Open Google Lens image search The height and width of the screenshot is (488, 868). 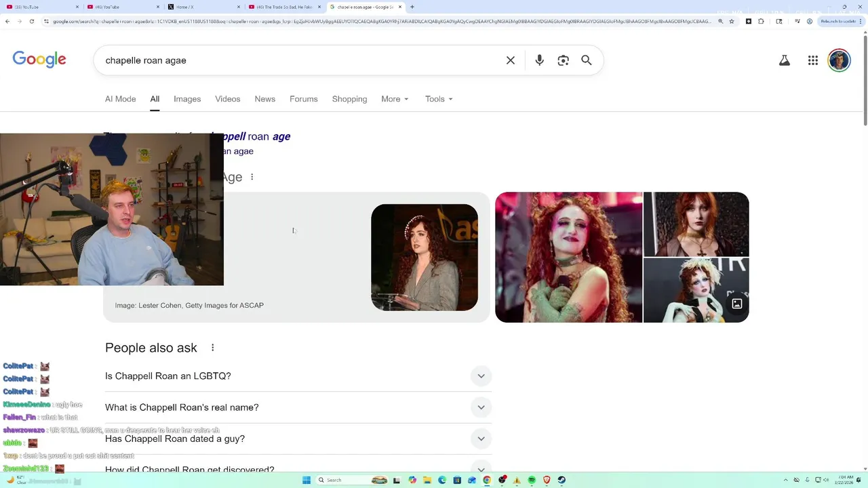563,60
